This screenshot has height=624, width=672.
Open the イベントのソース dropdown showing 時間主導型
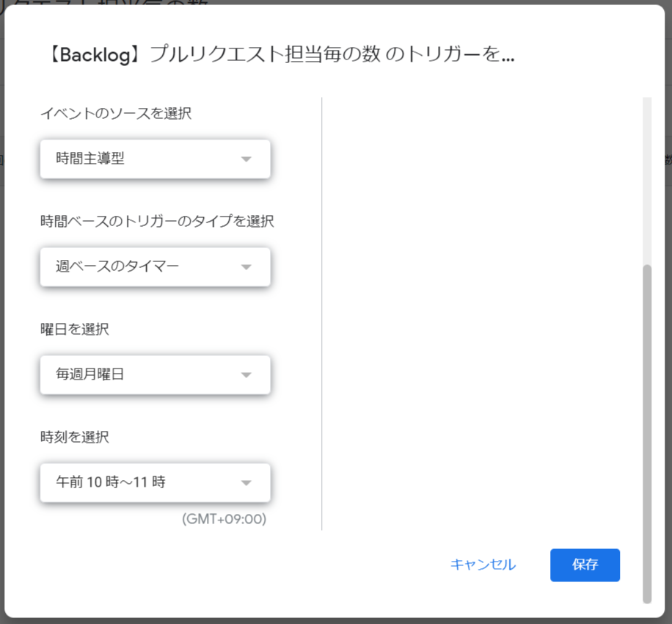pos(155,159)
